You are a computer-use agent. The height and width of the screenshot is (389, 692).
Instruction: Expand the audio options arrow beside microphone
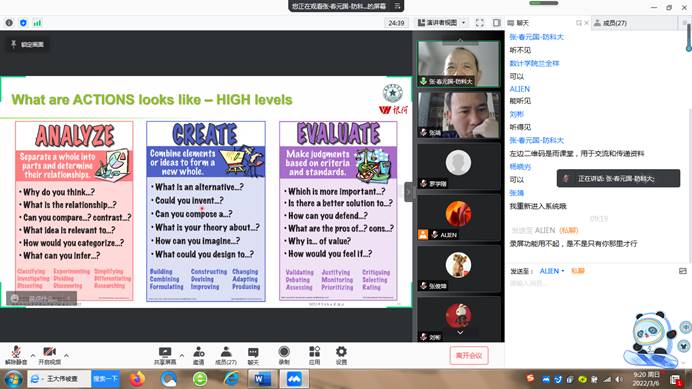point(33,355)
